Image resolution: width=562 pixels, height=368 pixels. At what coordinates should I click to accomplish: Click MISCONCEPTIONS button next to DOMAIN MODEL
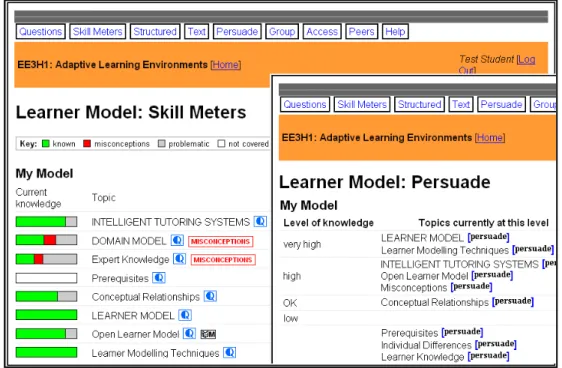click(x=220, y=242)
